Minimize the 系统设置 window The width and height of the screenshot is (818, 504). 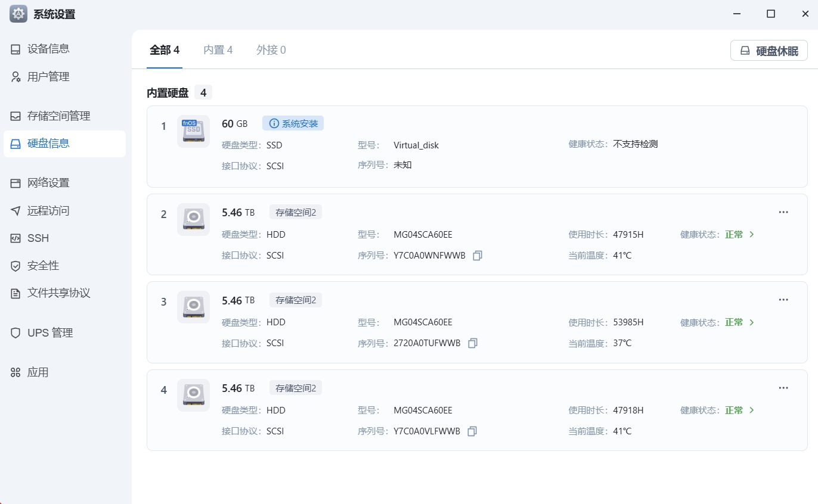pyautogui.click(x=737, y=14)
